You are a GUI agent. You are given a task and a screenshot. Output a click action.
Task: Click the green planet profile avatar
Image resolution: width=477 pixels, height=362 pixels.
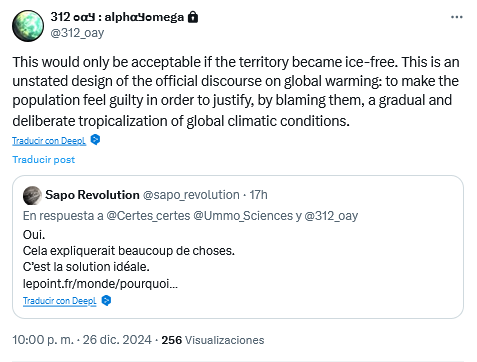pos(28,26)
